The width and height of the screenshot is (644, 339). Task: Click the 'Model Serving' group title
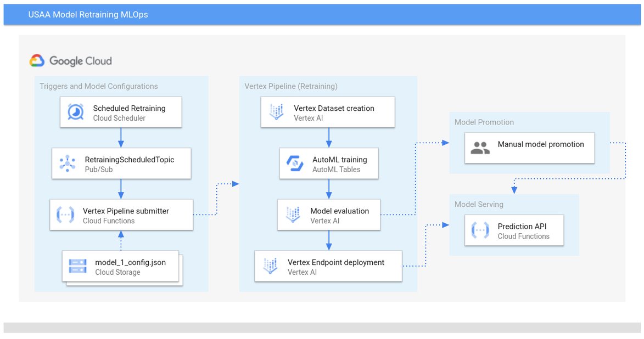click(x=479, y=205)
